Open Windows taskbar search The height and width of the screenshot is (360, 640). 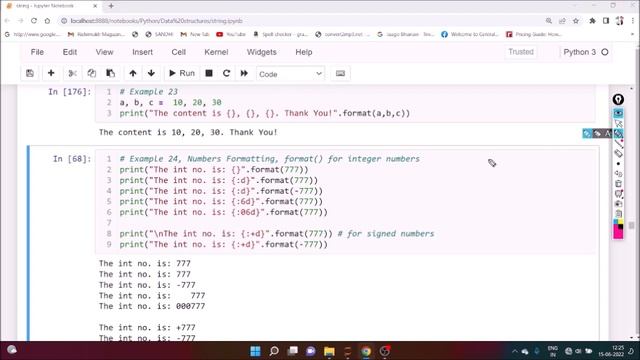click(x=274, y=351)
